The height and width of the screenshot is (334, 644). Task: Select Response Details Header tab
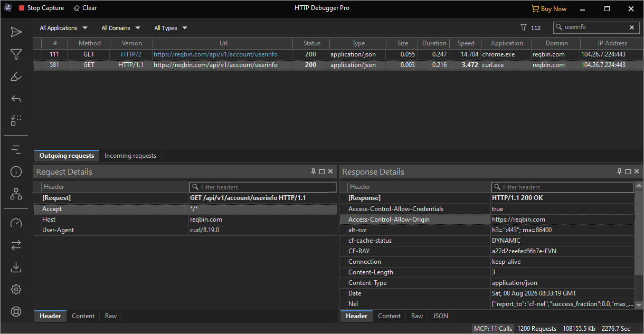tap(356, 316)
